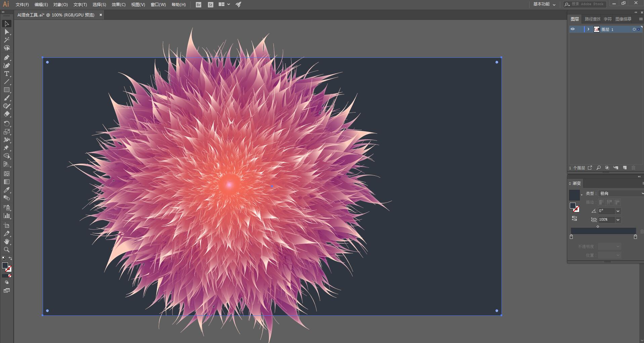This screenshot has width=644, height=343.
Task: Switch to the 图像描摹 panel tab
Action: (623, 19)
